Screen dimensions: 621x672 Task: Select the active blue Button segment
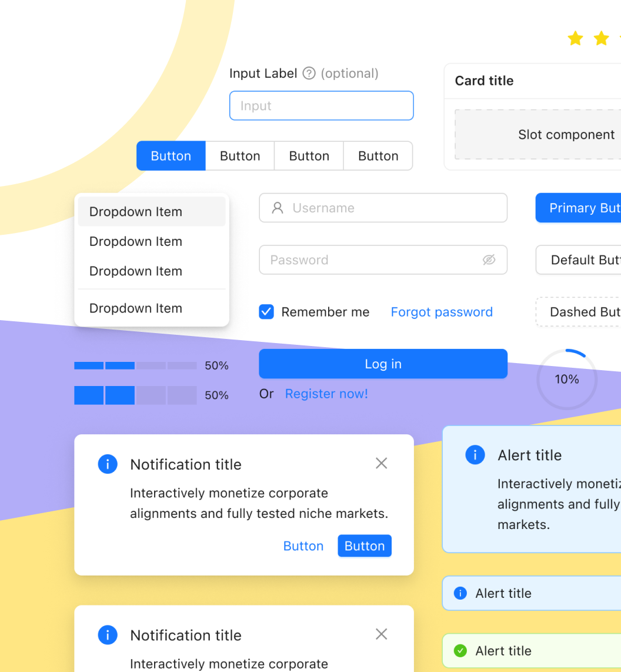pos(171,155)
